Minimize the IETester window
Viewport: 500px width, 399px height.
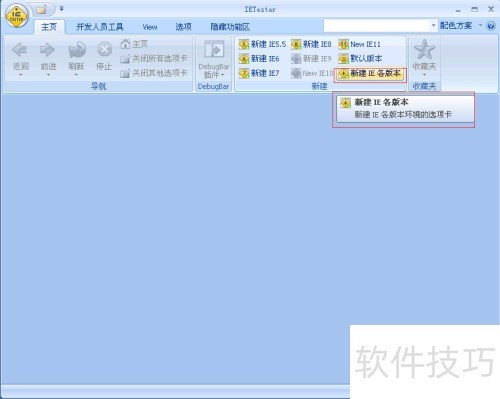tap(458, 10)
